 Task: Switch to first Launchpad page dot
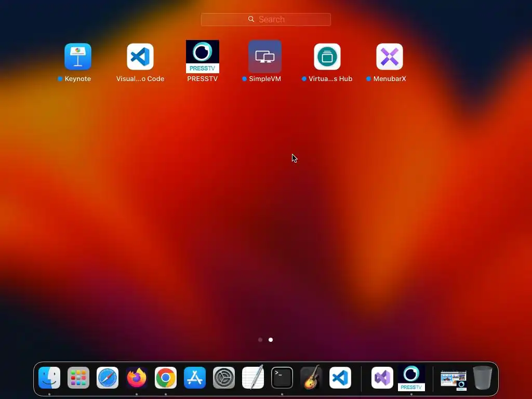[x=260, y=340]
